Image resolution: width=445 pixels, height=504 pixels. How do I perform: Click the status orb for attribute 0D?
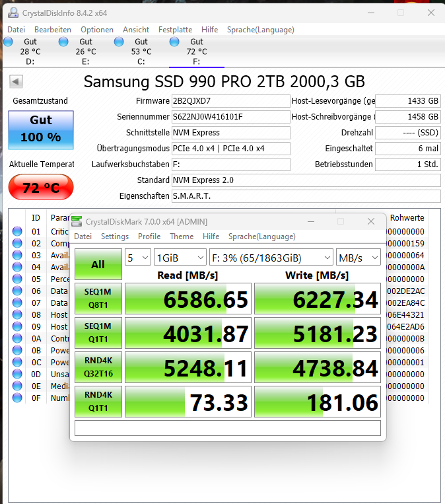17,374
